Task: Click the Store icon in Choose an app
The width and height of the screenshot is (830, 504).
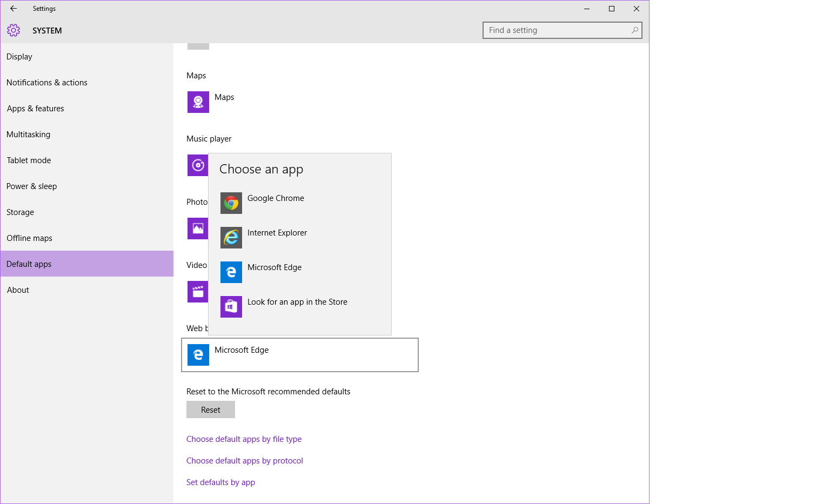Action: tap(231, 307)
